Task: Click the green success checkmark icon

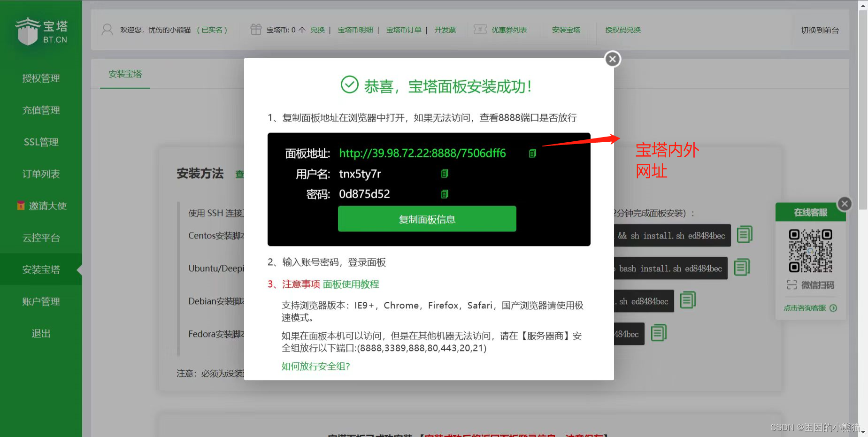Action: (349, 85)
